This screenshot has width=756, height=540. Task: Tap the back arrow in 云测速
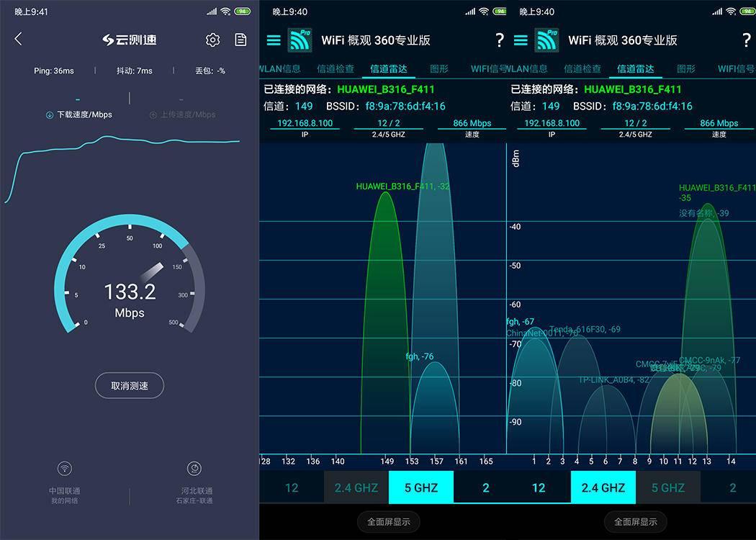point(17,38)
